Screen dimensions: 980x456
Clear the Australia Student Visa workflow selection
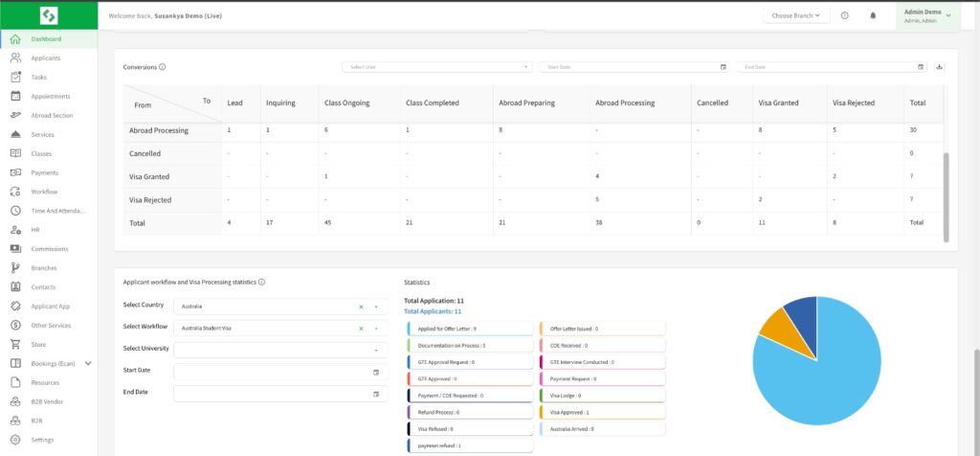tap(361, 329)
